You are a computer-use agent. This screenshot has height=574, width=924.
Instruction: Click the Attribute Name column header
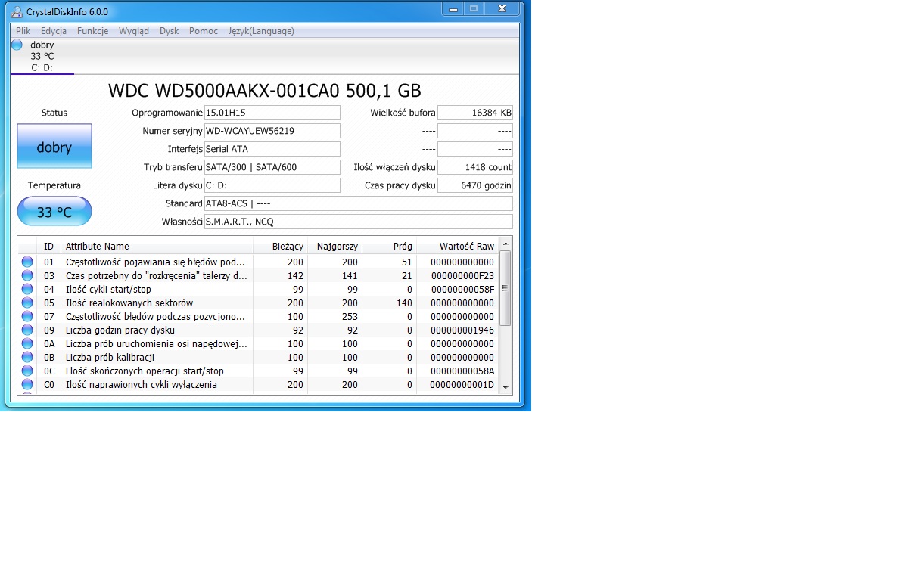[x=157, y=246]
